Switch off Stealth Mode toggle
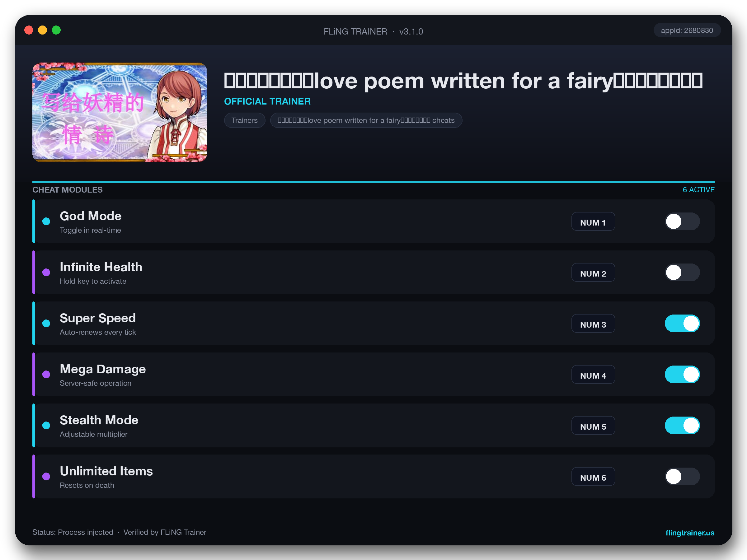This screenshot has height=560, width=747. pyautogui.click(x=682, y=425)
